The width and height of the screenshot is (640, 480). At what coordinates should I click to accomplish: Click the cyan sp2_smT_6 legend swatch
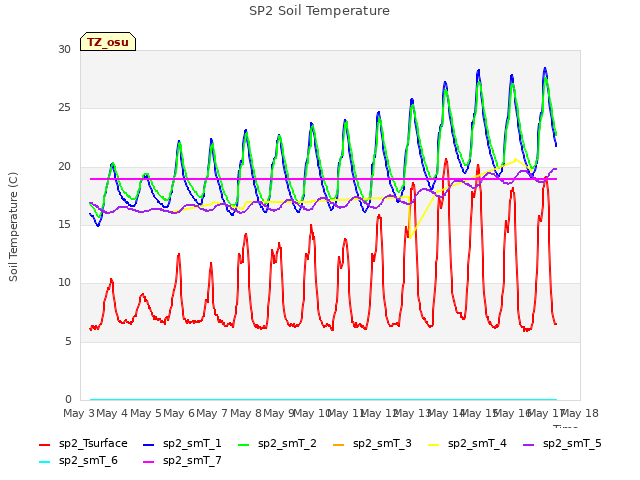(x=44, y=462)
